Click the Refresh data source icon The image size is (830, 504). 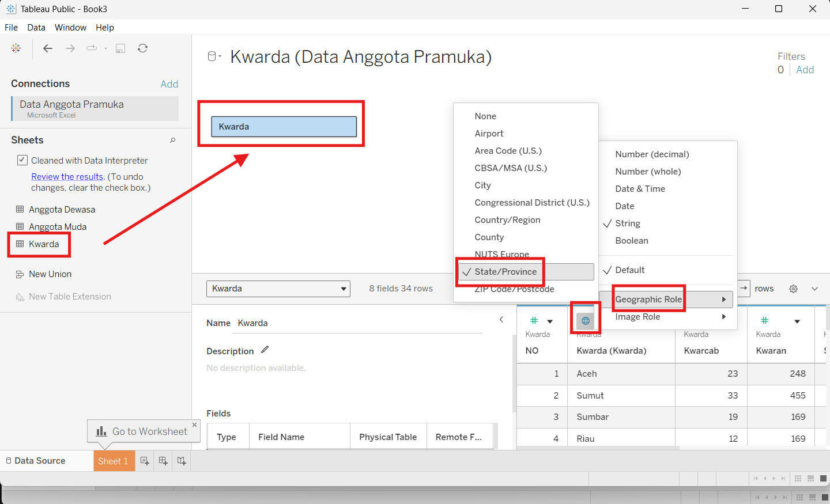143,48
